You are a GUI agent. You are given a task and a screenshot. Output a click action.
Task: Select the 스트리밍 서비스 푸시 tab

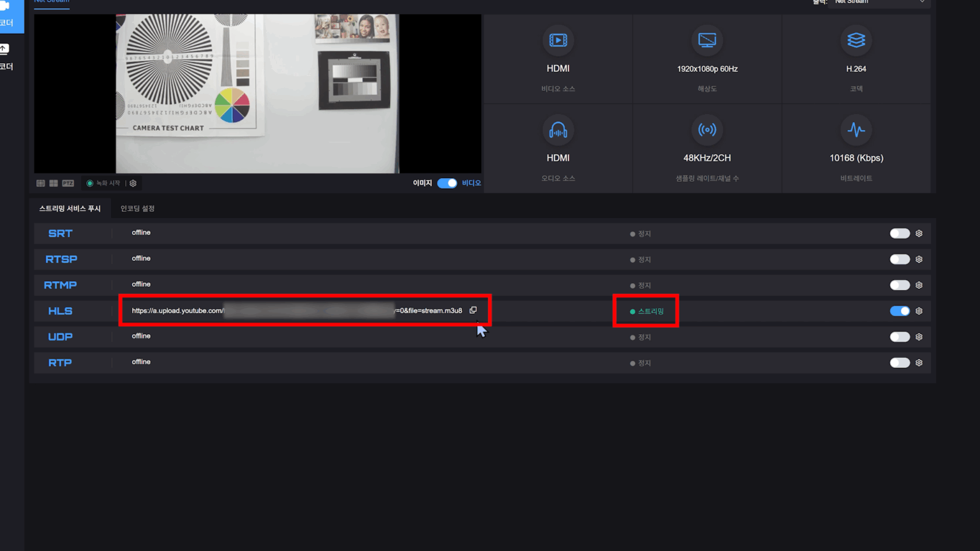click(x=70, y=208)
